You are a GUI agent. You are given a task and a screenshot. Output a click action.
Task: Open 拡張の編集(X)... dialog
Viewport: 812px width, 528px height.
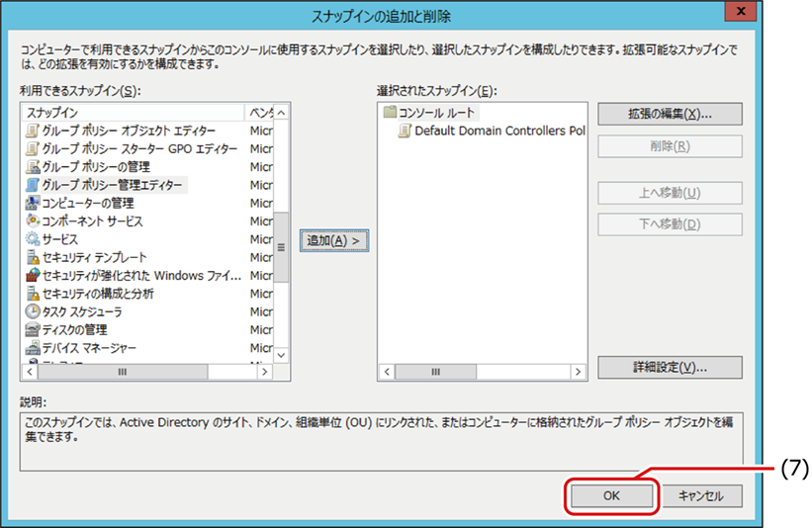[x=670, y=115]
